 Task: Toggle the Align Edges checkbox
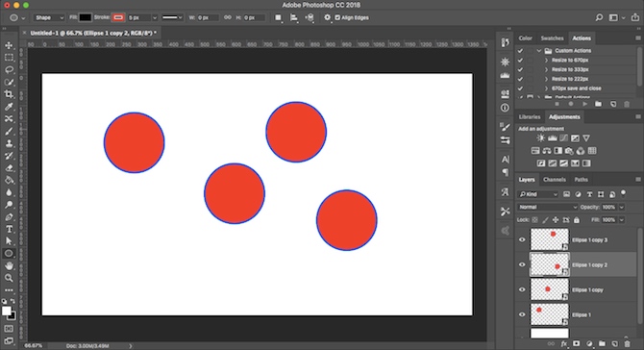(x=337, y=17)
